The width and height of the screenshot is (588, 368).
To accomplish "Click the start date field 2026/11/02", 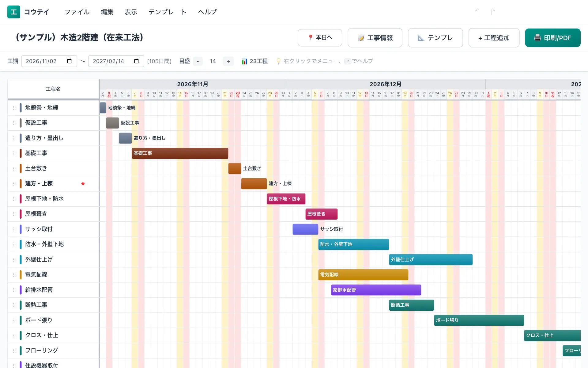I will point(49,61).
